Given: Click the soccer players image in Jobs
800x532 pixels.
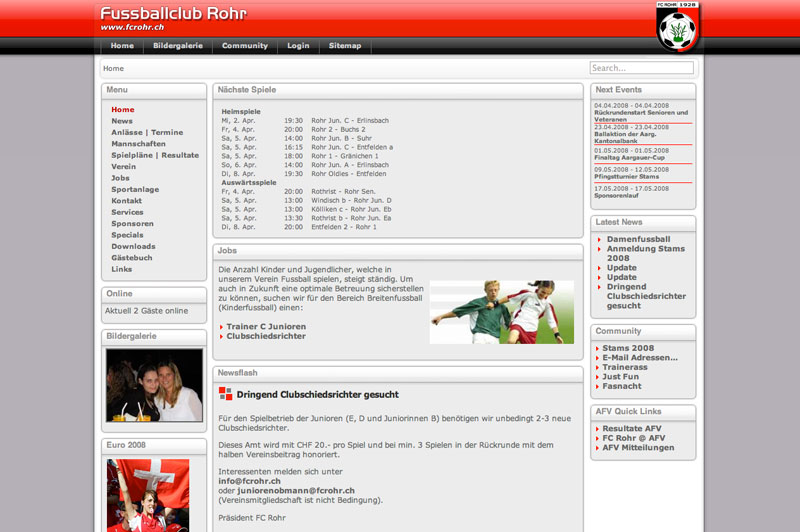Looking at the screenshot, I should (x=501, y=312).
